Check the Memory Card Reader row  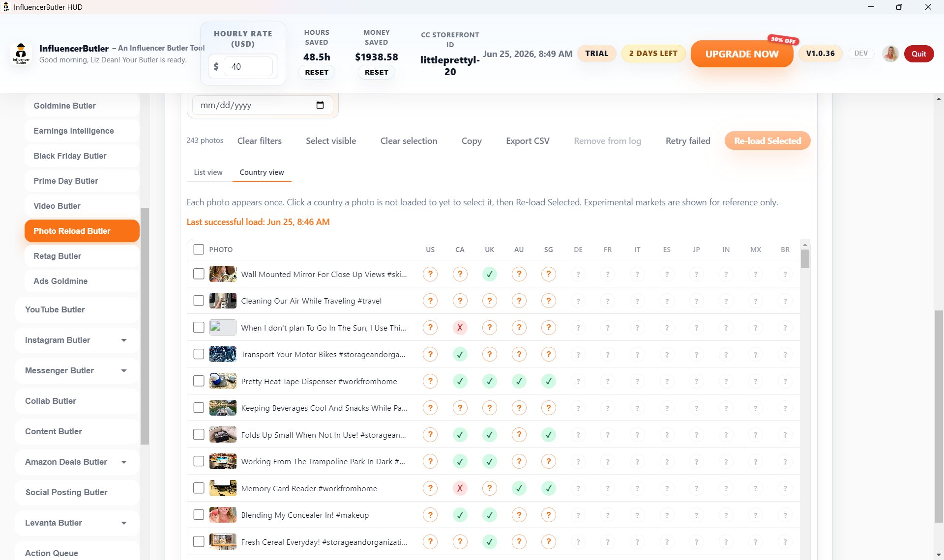point(199,488)
